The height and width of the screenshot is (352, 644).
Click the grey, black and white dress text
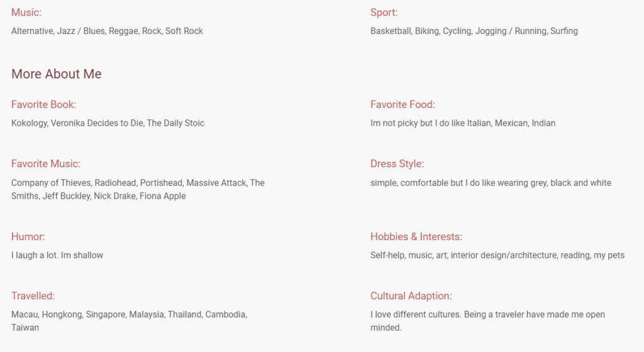(491, 183)
